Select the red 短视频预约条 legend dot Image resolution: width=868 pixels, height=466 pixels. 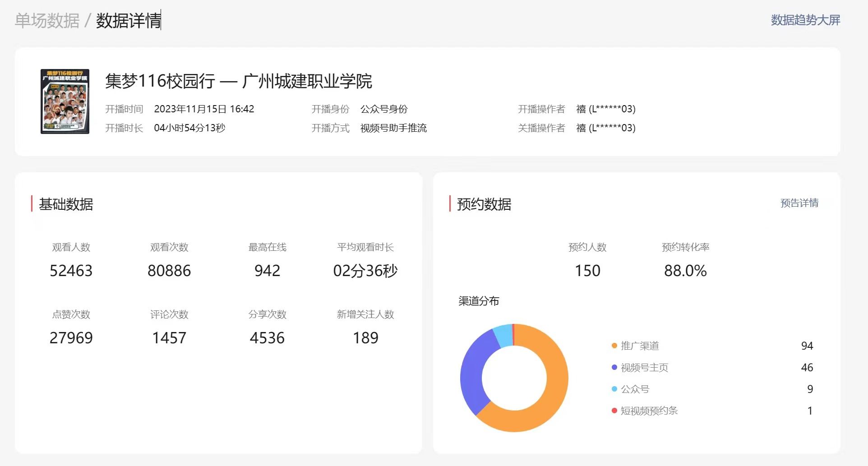(x=614, y=411)
